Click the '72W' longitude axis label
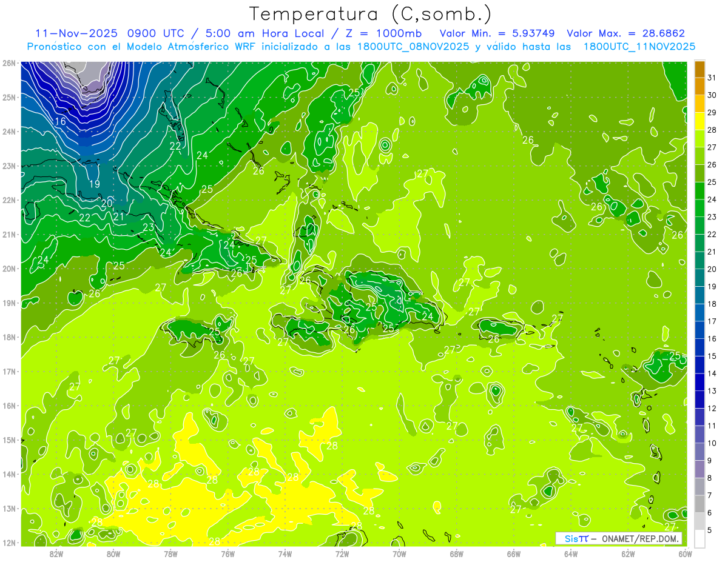 342,554
